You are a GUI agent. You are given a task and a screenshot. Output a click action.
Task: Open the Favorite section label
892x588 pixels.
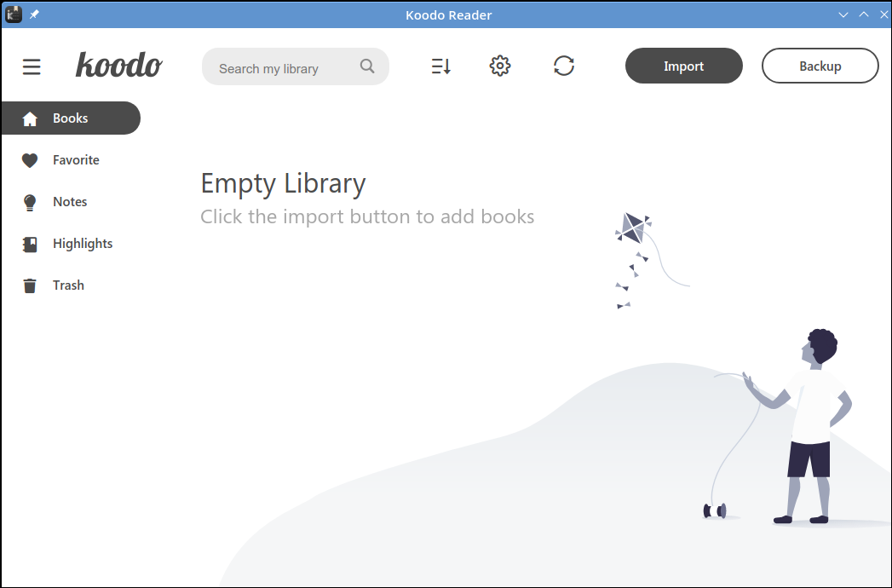tap(76, 160)
